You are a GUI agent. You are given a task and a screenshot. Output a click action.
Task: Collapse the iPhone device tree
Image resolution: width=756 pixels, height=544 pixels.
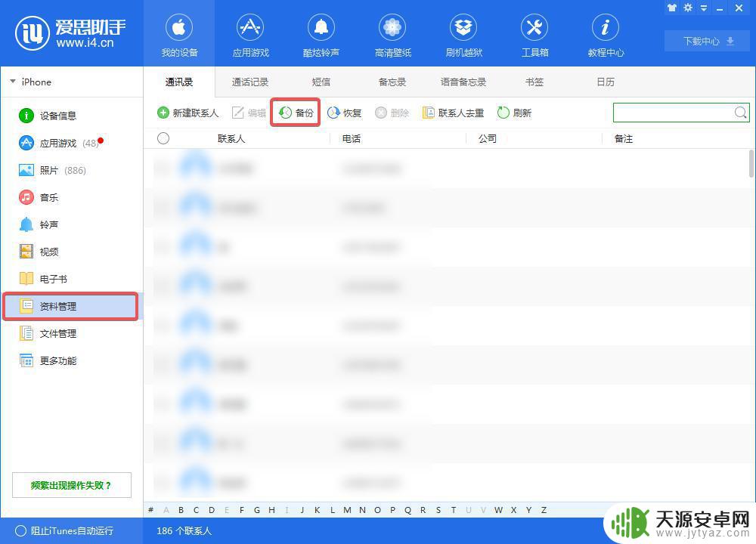[x=13, y=82]
